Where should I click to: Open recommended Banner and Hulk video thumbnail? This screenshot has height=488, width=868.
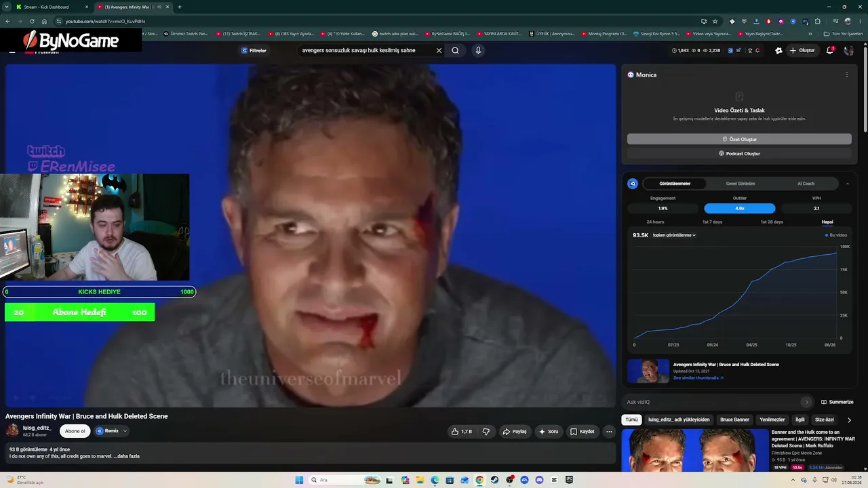(x=694, y=450)
